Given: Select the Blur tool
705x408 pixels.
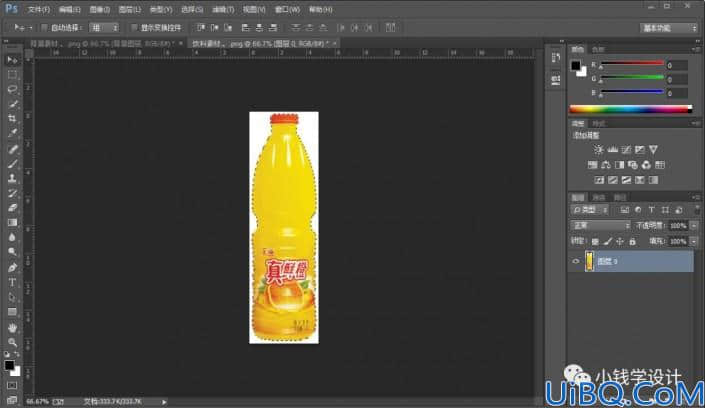Looking at the screenshot, I should point(12,238).
